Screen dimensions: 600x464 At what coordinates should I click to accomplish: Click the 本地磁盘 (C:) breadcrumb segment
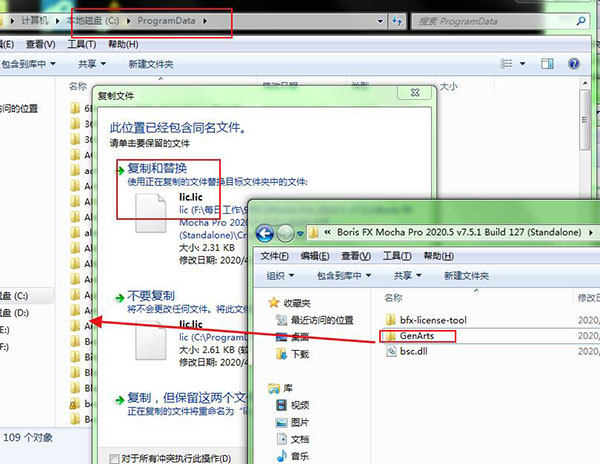(x=93, y=21)
